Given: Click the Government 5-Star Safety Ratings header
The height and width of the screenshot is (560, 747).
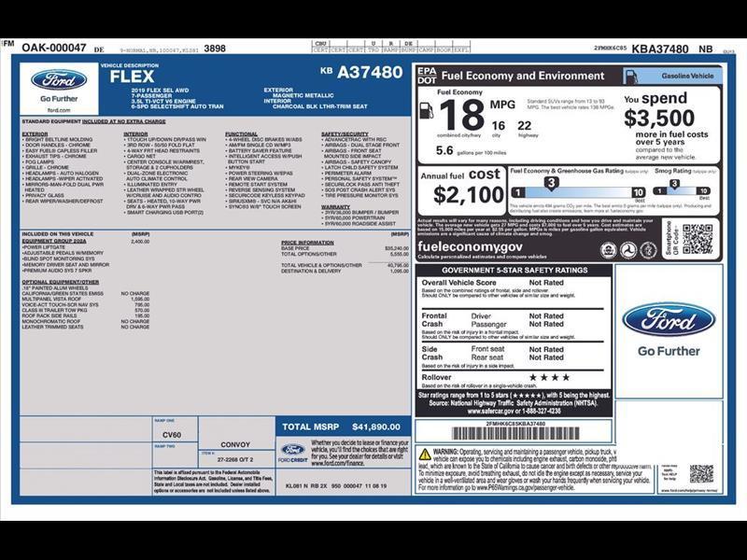Looking at the screenshot, I should coord(514,270).
